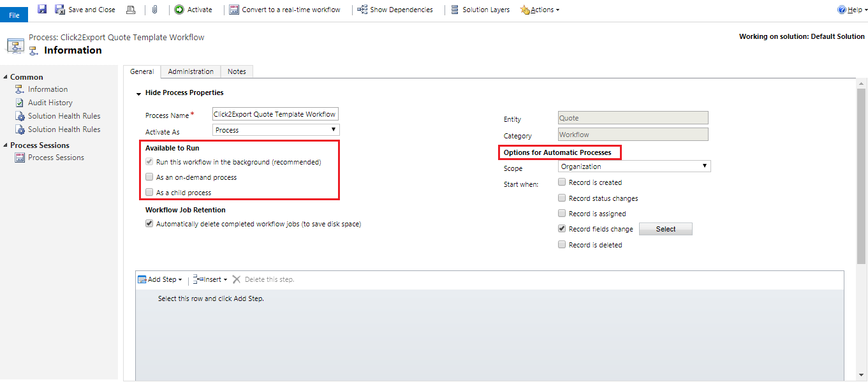Click the Entity field showing Quote
The image size is (868, 382).
(633, 118)
